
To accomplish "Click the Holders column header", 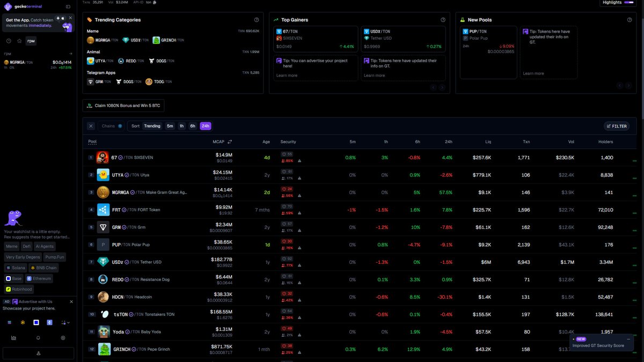I will 605,142.
